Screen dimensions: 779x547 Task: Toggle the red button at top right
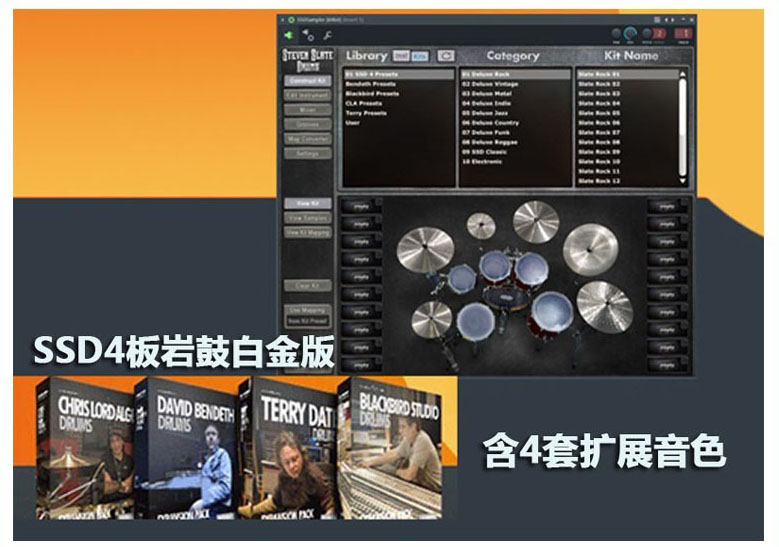click(x=684, y=34)
